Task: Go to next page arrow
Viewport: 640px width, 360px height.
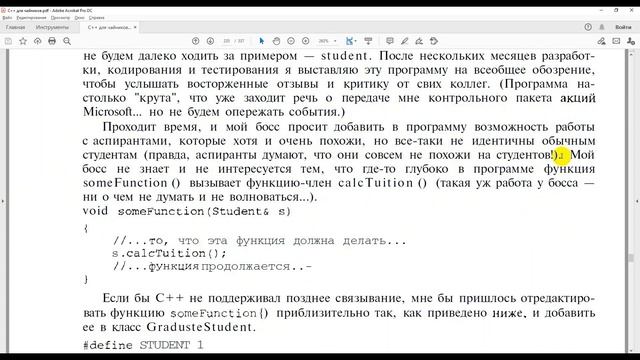Action: click(210, 41)
